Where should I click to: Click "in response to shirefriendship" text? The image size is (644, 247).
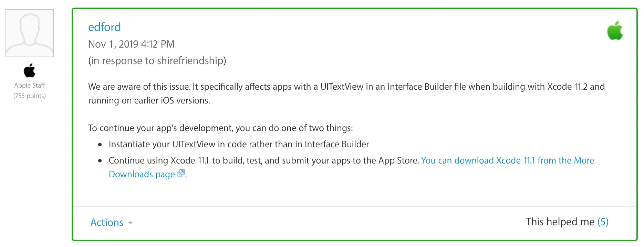pos(157,61)
